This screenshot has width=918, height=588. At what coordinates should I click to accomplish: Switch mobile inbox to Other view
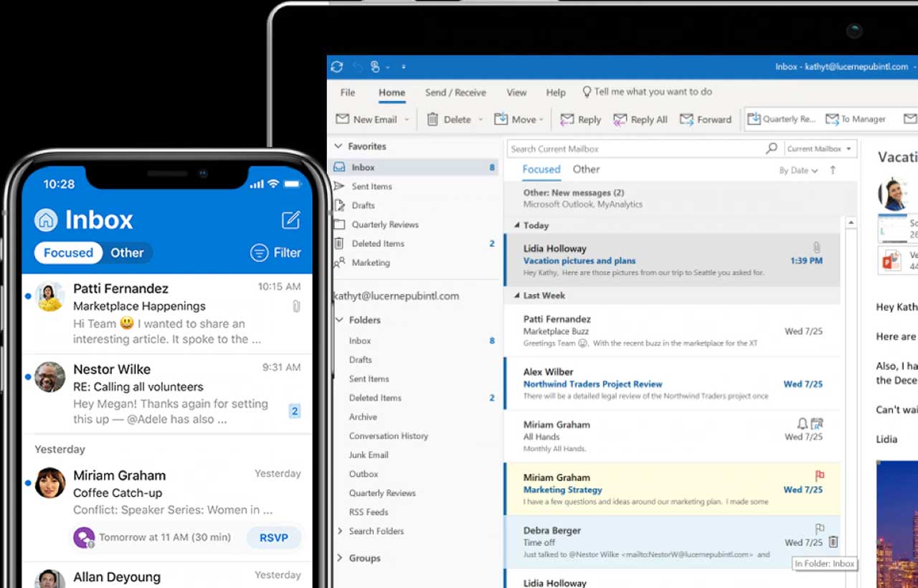click(128, 252)
